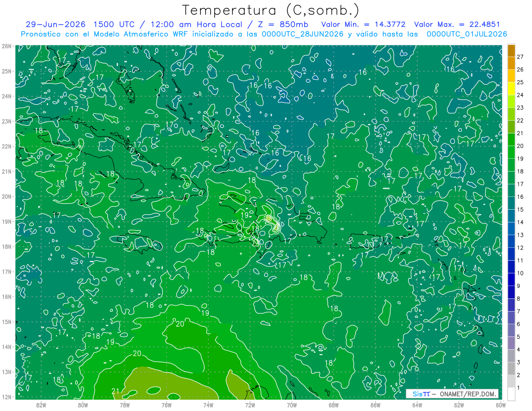Click the 16N latitude label

pyautogui.click(x=7, y=297)
